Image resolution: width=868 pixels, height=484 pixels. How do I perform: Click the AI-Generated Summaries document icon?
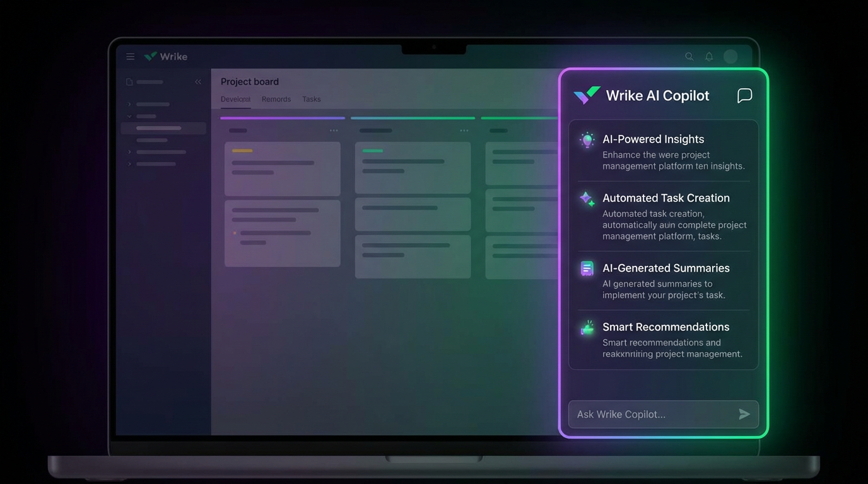click(x=587, y=268)
